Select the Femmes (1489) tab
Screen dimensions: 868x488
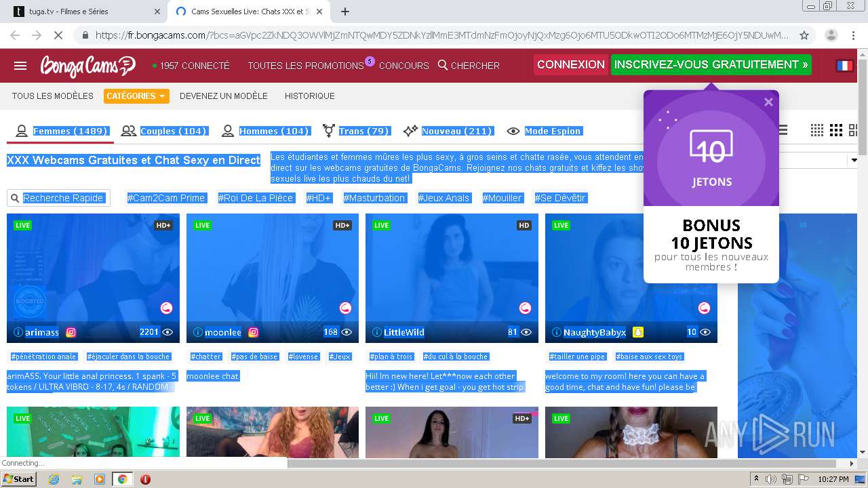(60, 131)
